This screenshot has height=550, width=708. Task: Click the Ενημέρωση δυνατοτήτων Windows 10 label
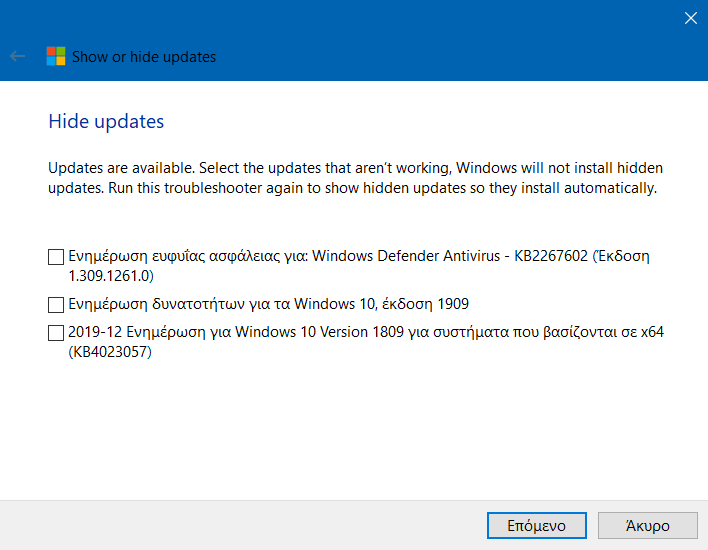268,304
